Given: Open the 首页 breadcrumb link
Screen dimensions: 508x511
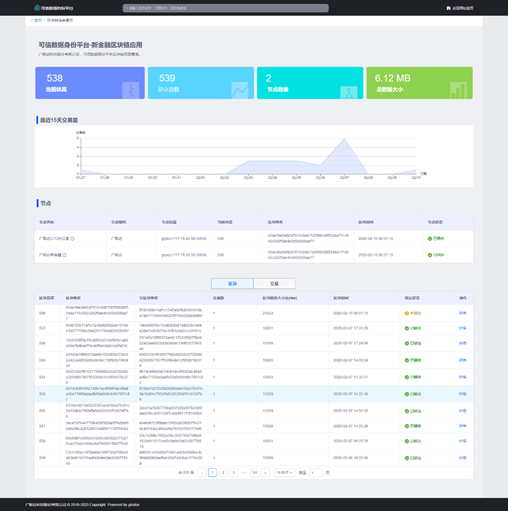Looking at the screenshot, I should pos(38,20).
